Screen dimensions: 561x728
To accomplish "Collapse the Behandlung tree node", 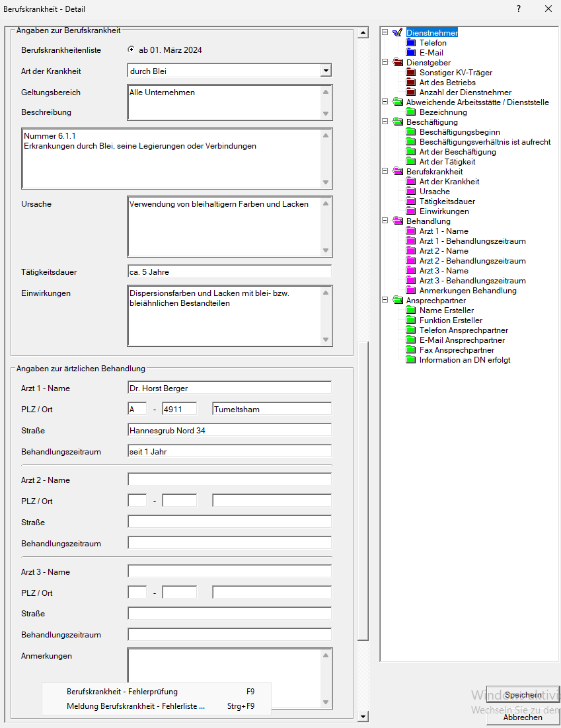I will point(385,221).
